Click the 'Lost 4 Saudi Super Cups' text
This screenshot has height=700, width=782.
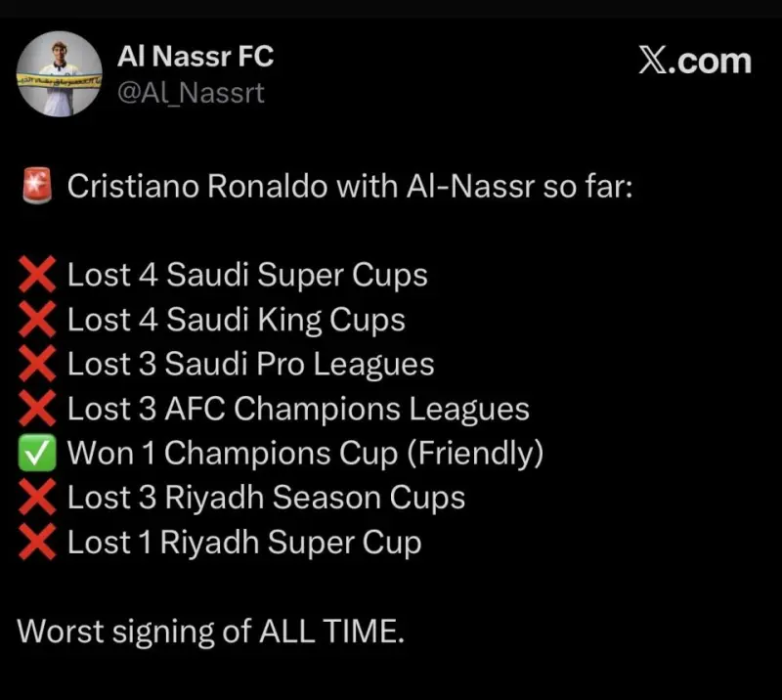tap(247, 276)
